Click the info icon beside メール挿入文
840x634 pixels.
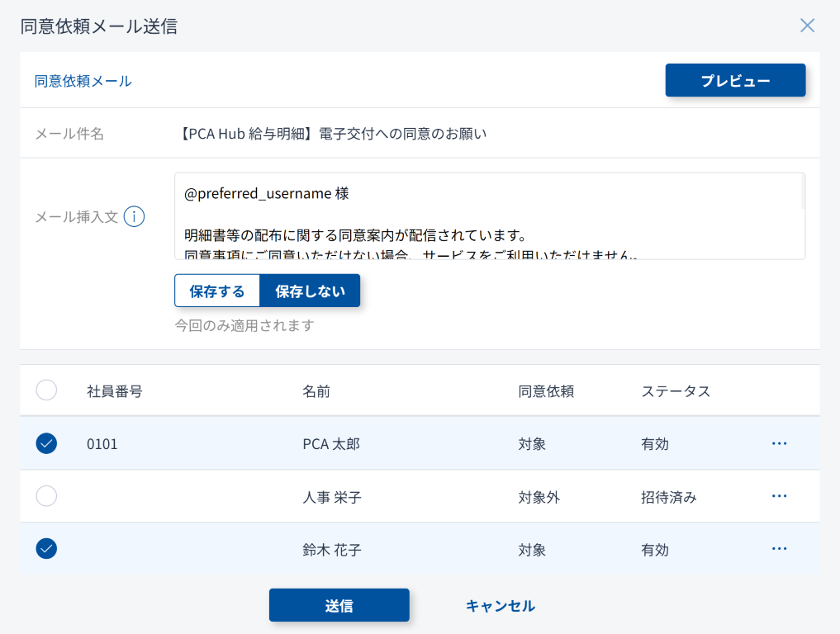click(x=134, y=217)
